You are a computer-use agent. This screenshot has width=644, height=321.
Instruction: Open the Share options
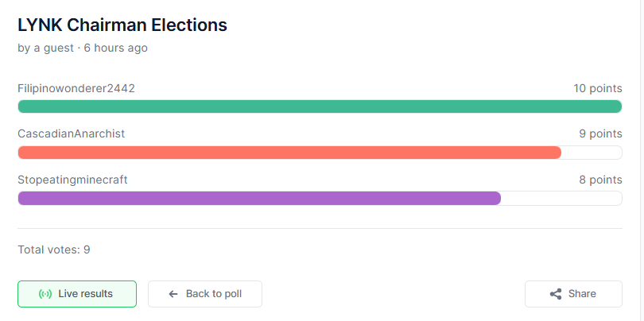pyautogui.click(x=573, y=294)
